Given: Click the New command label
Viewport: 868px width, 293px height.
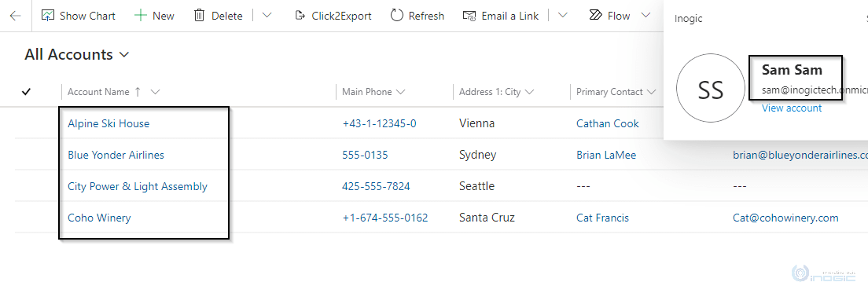Looking at the screenshot, I should point(164,16).
